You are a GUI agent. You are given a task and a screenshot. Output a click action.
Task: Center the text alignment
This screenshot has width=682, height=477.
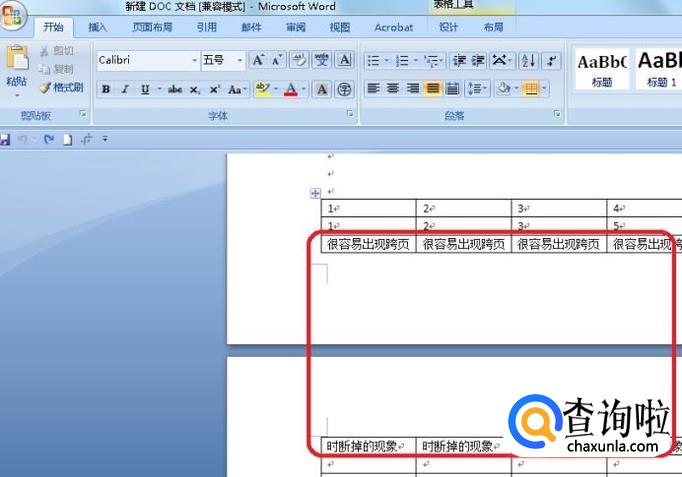[393, 89]
